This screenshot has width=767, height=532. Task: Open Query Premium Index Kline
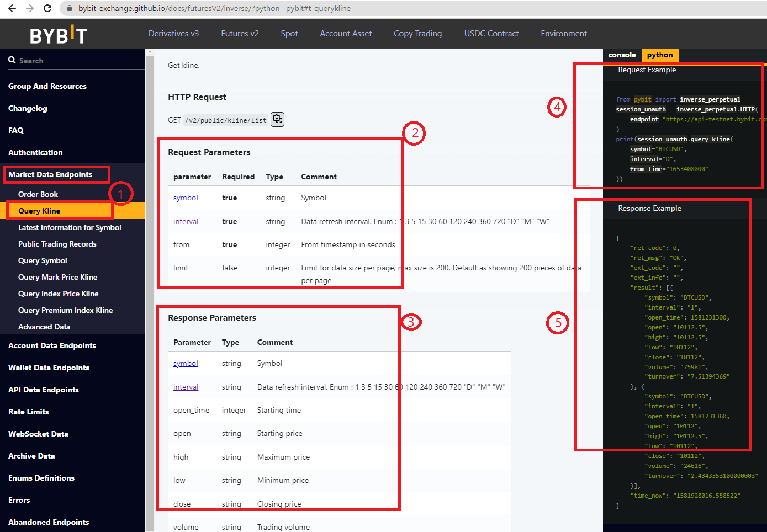click(x=65, y=310)
